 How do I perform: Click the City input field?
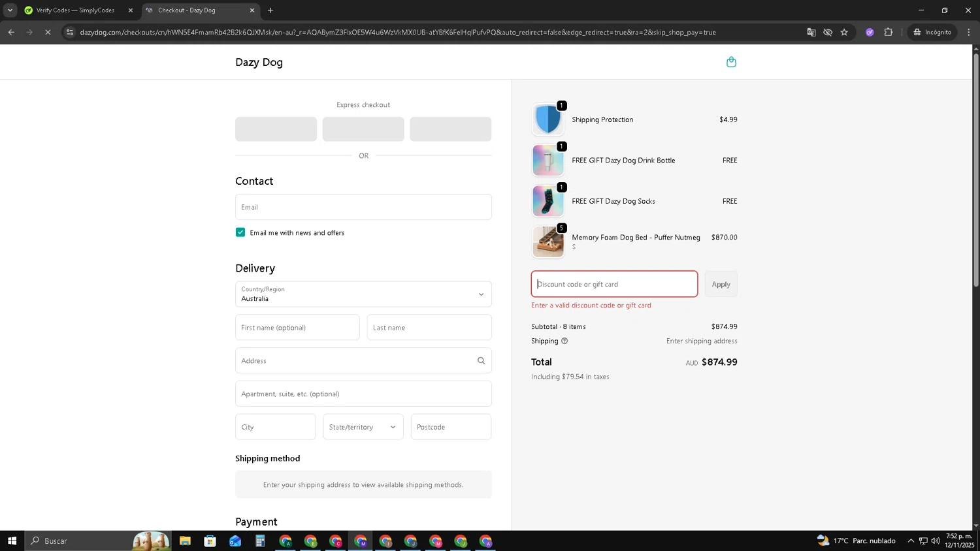(x=275, y=427)
